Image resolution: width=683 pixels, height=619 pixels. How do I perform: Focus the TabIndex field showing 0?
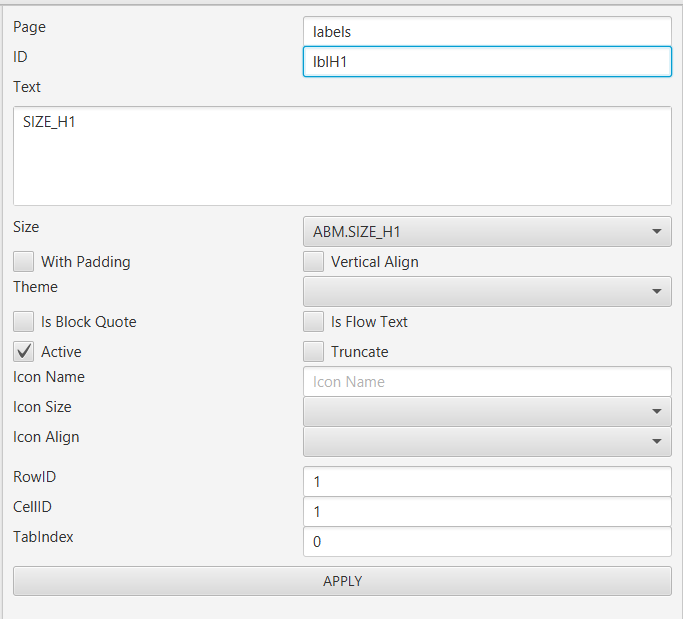(x=486, y=541)
